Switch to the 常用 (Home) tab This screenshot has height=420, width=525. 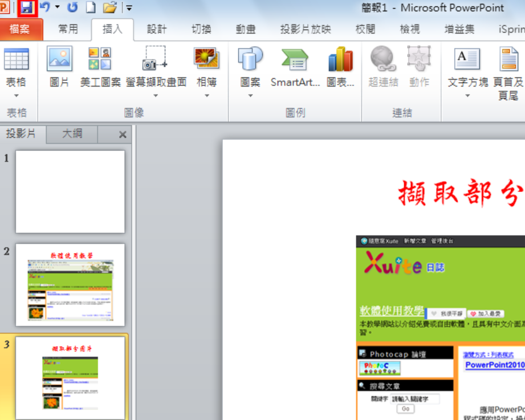point(68,30)
